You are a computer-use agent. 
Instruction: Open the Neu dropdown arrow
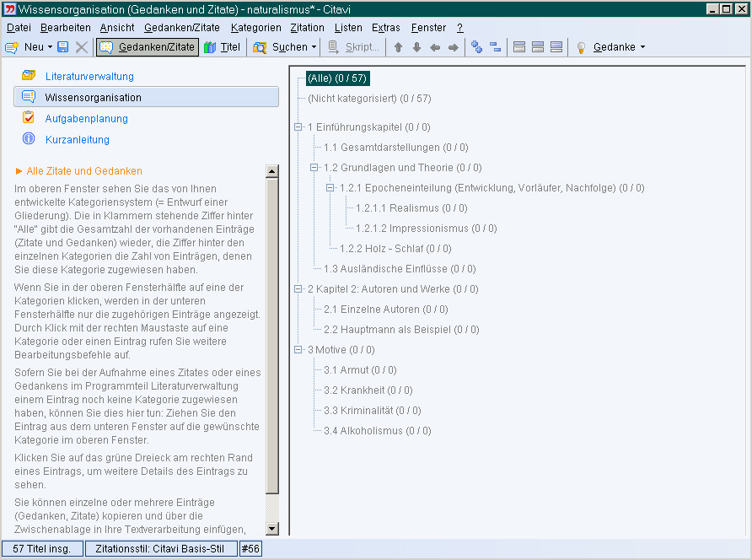(x=50, y=47)
